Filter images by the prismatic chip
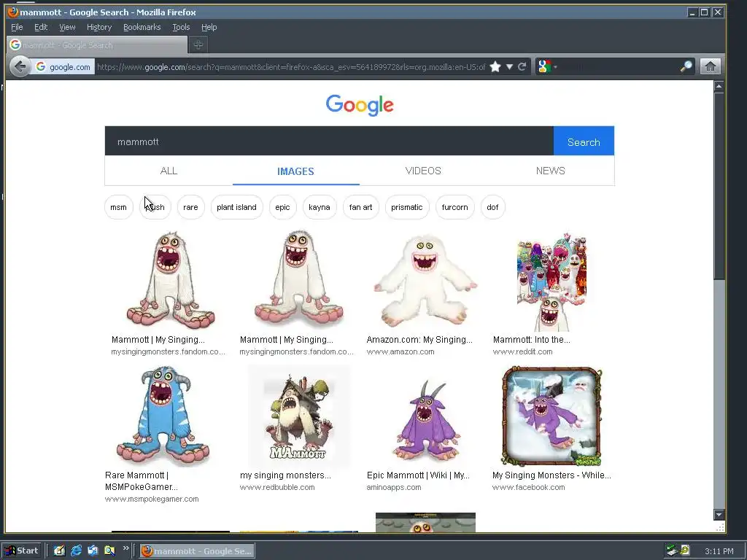 [407, 207]
